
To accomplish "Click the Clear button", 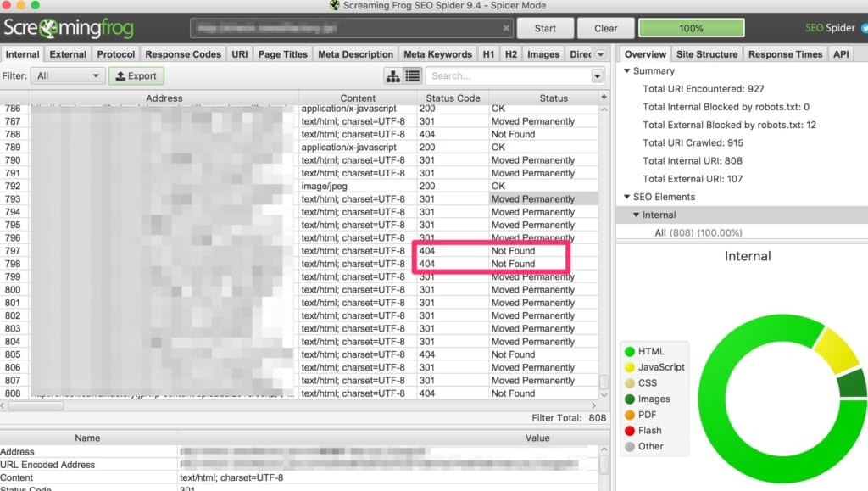I will [605, 28].
